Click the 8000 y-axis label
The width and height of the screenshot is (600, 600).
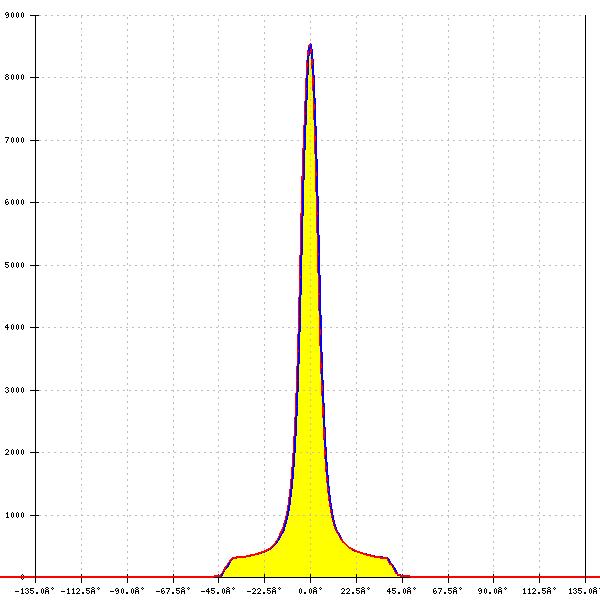15,77
